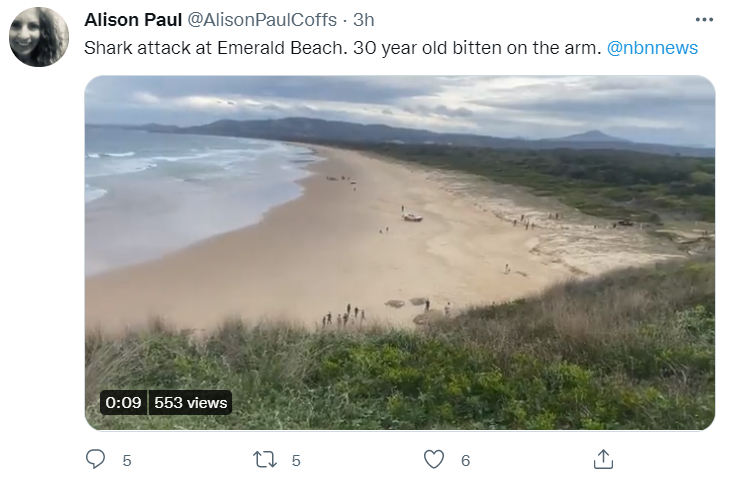This screenshot has width=733, height=483.
Task: Open the 3h timestamp link
Action: (x=364, y=20)
